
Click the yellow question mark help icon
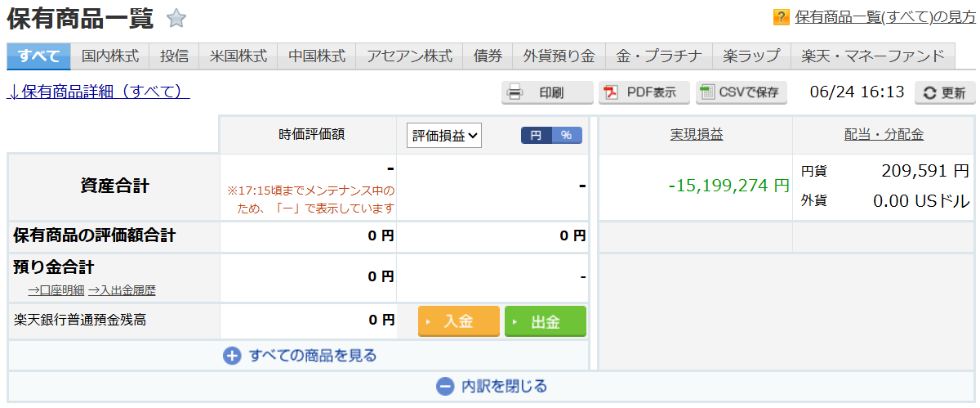click(782, 16)
